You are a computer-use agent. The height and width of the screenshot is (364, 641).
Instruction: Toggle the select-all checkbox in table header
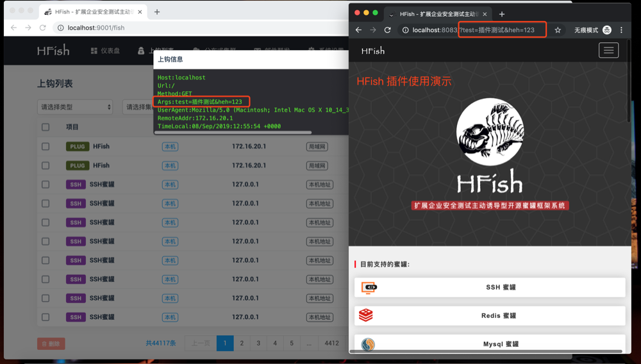[46, 127]
